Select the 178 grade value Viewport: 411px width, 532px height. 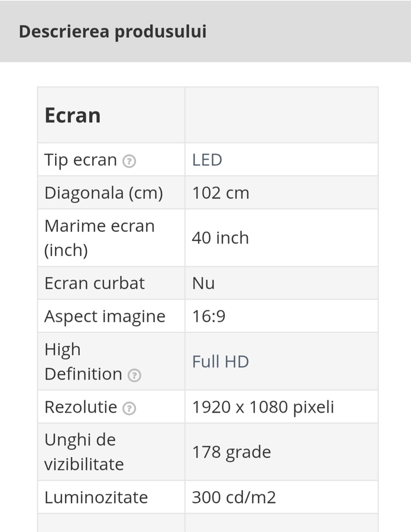[x=231, y=452]
